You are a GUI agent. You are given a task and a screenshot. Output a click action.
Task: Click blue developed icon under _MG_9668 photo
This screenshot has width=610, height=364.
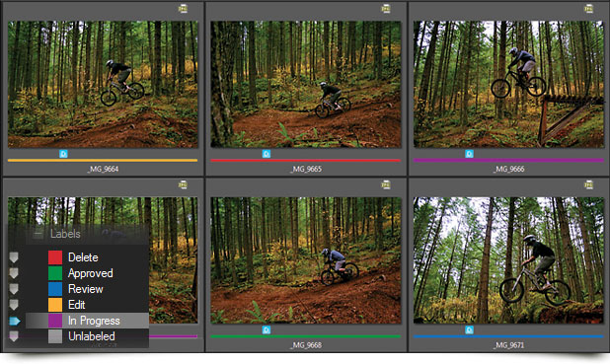tap(267, 330)
